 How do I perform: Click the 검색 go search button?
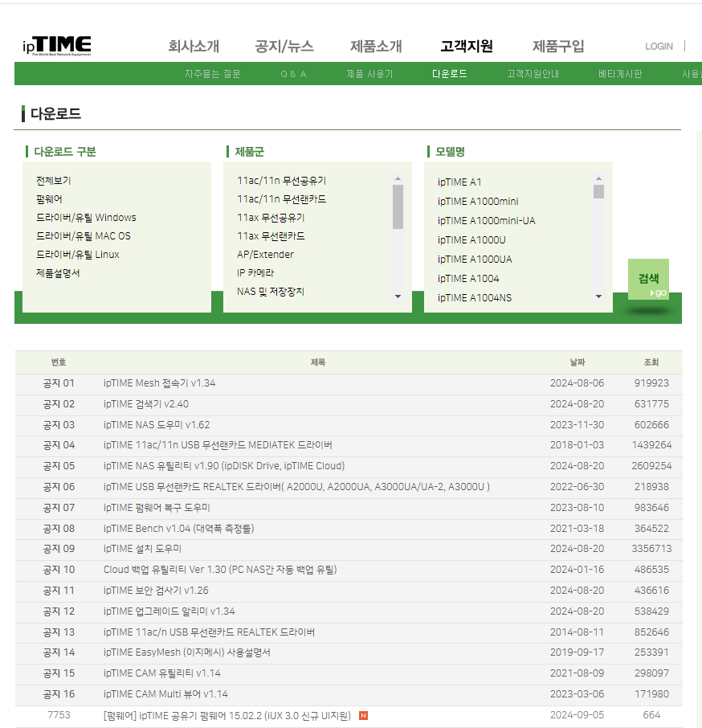point(648,279)
